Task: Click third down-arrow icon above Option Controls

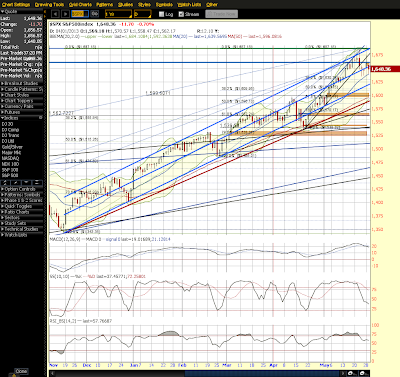Action: [26, 183]
